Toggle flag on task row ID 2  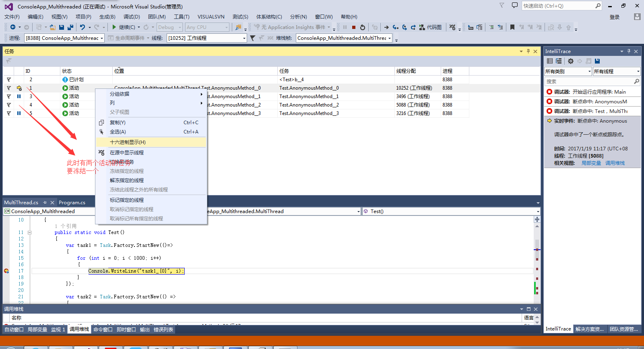pyautogui.click(x=9, y=80)
